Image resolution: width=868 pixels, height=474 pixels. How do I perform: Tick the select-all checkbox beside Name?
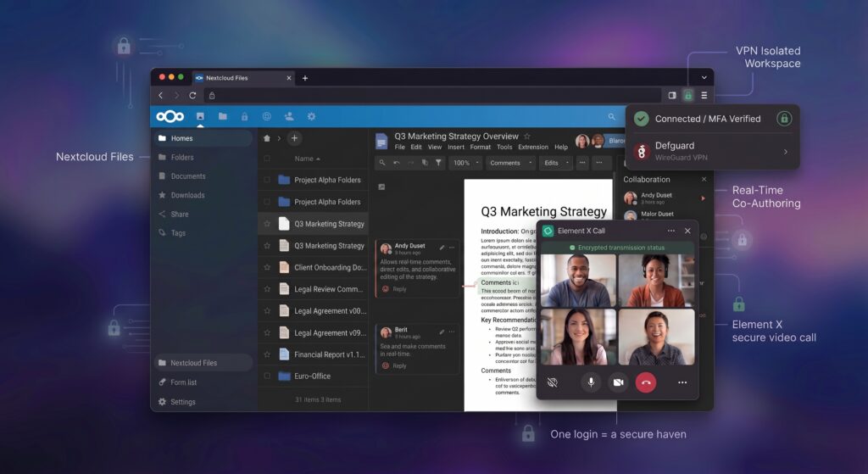point(267,159)
